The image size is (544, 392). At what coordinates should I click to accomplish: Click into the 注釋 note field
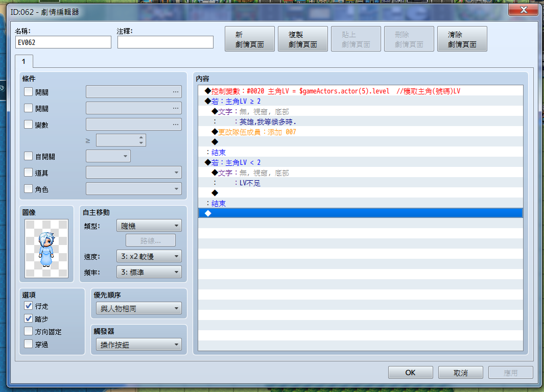(x=165, y=42)
